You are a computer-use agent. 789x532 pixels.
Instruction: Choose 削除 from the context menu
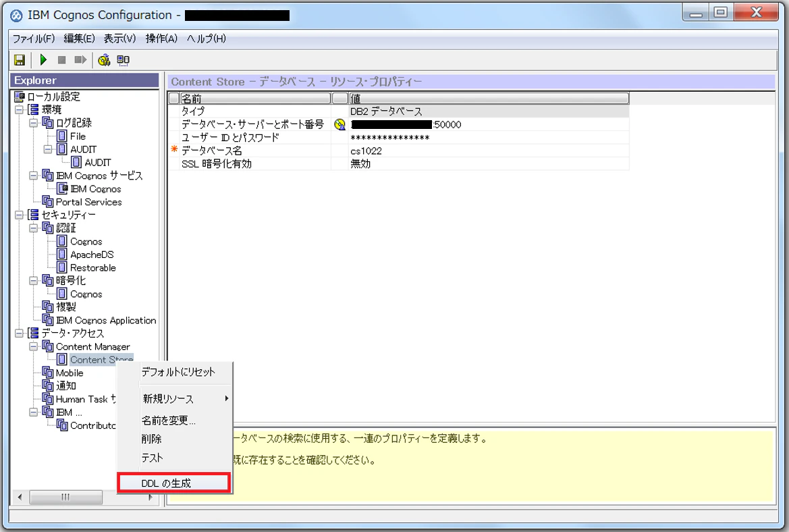(151, 439)
